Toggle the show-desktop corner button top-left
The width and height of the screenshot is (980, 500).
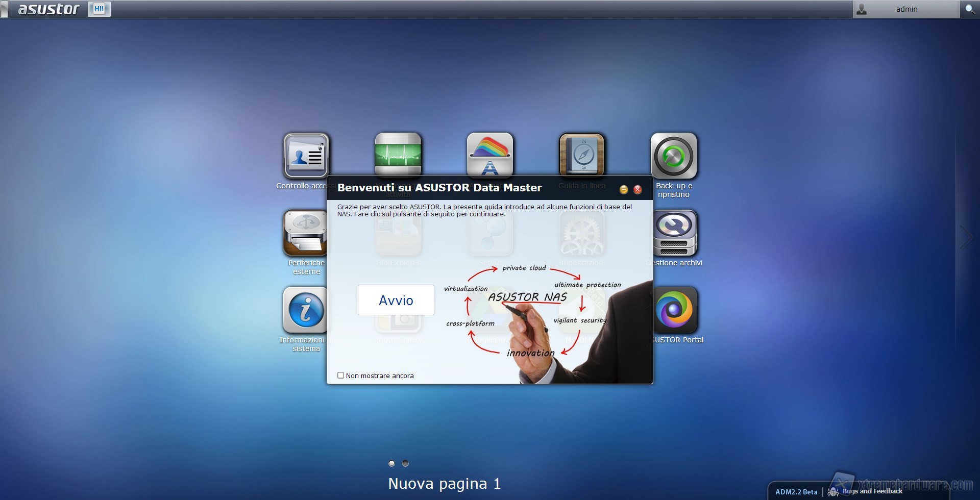point(5,9)
